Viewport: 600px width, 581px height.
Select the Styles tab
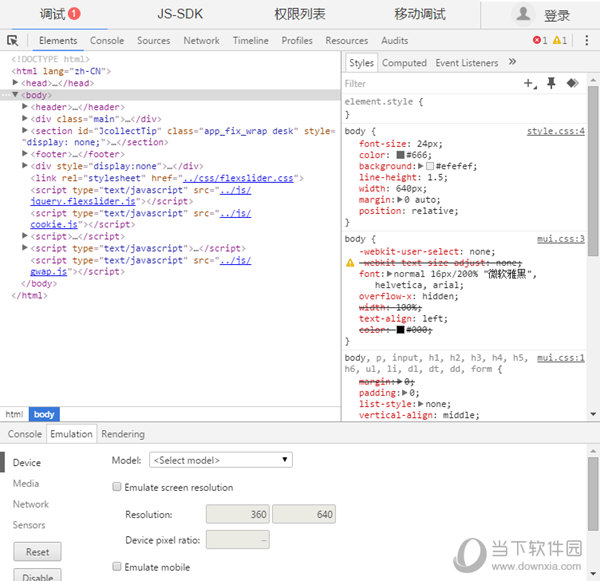361,63
